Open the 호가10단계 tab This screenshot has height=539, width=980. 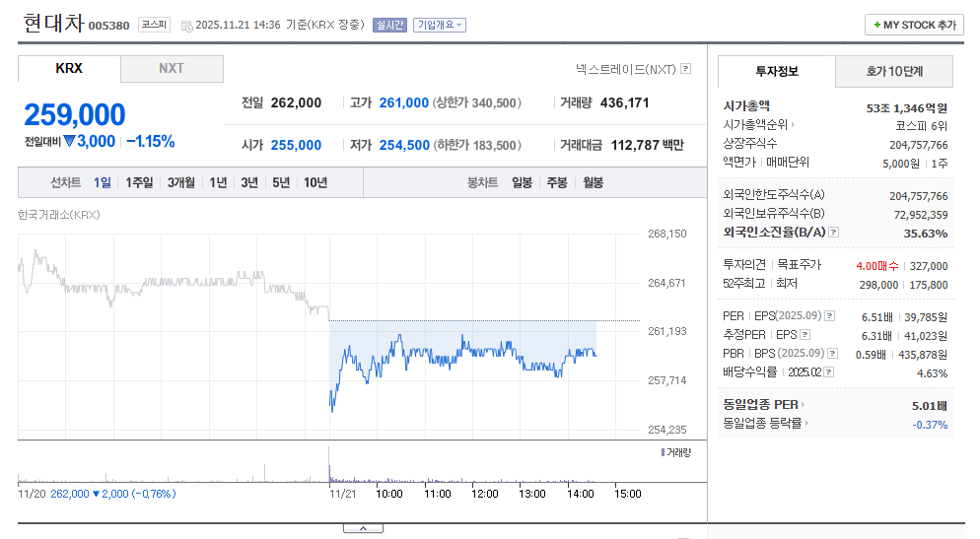(894, 72)
